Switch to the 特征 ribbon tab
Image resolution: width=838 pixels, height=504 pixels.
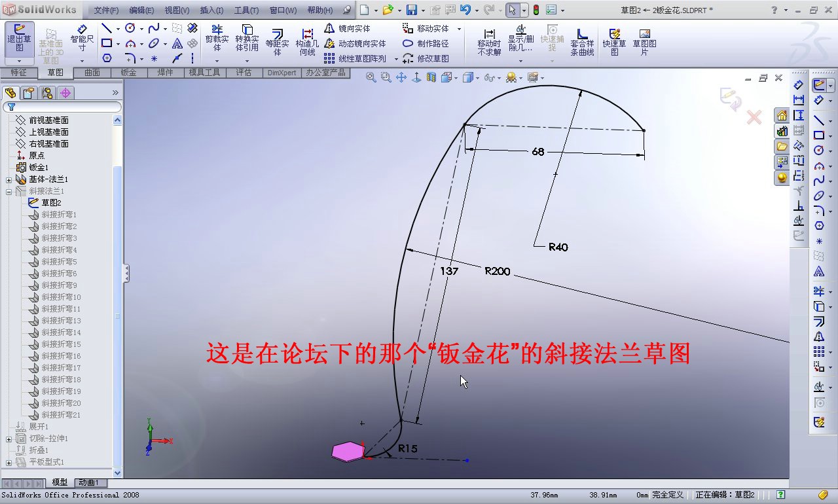(18, 73)
